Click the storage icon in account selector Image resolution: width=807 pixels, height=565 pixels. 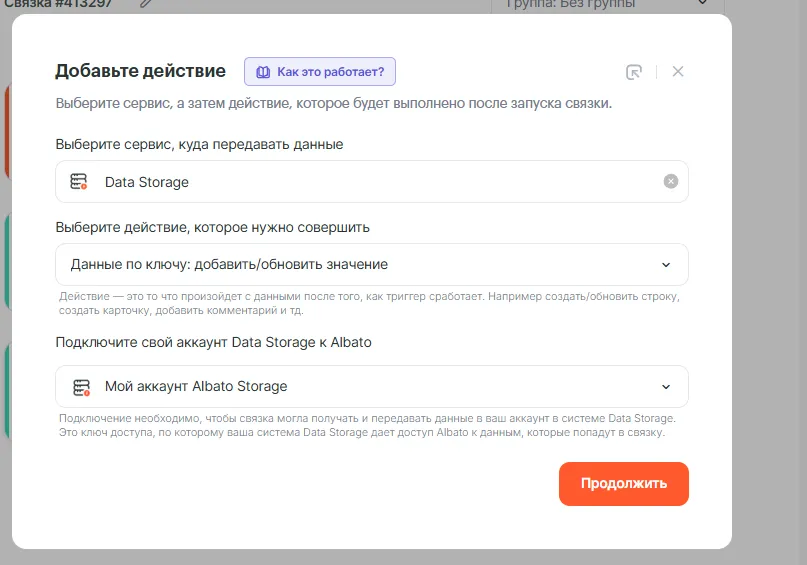pos(80,387)
